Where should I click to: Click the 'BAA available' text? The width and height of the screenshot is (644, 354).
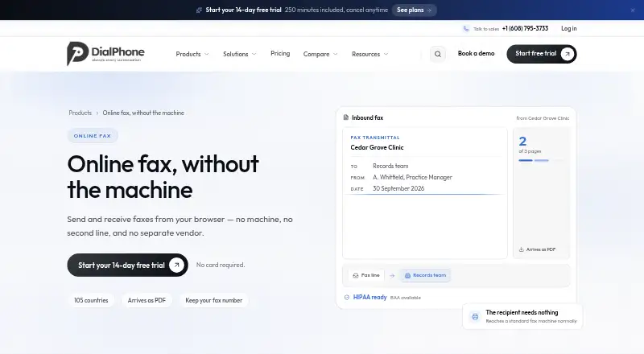(406, 298)
